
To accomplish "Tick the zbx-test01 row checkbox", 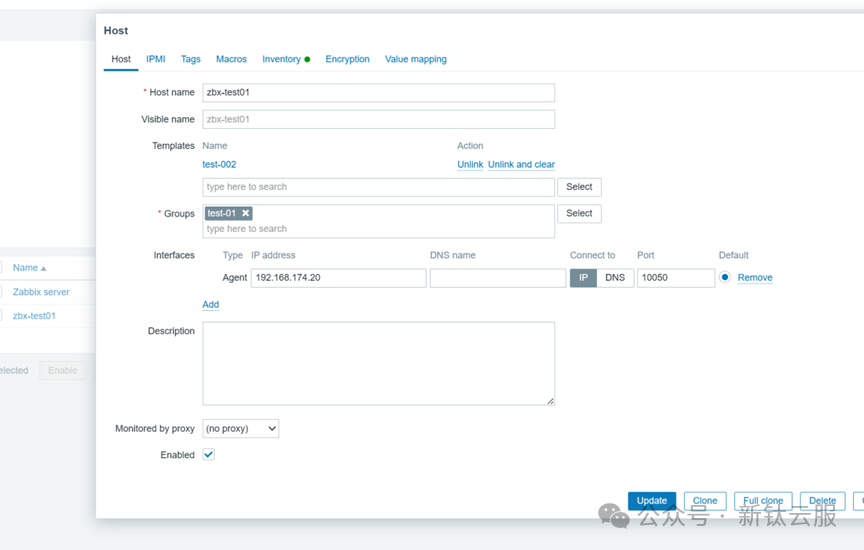I will (1, 316).
